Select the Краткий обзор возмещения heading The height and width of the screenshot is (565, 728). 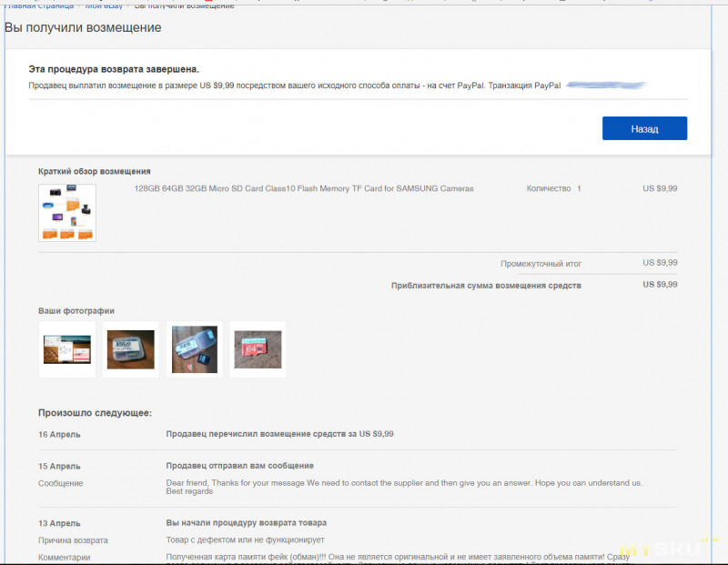95,171
